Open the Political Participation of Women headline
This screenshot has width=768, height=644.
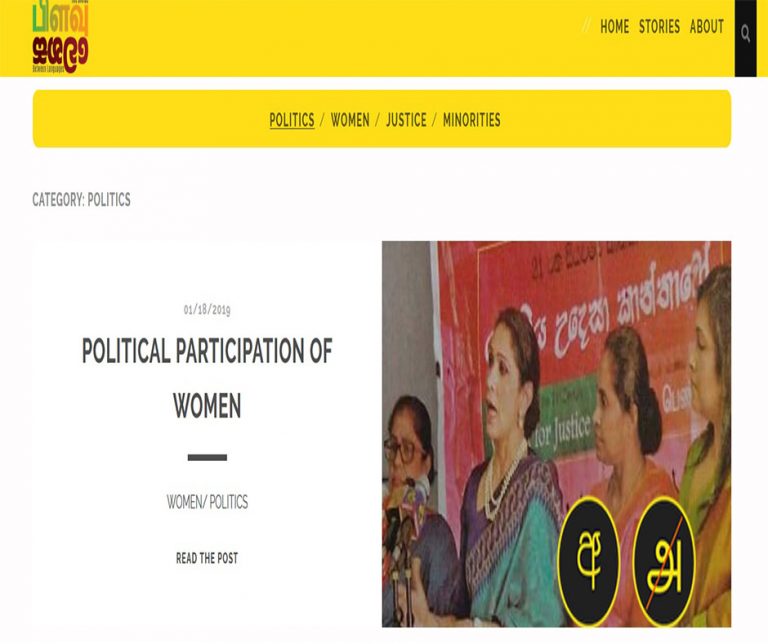click(x=207, y=378)
